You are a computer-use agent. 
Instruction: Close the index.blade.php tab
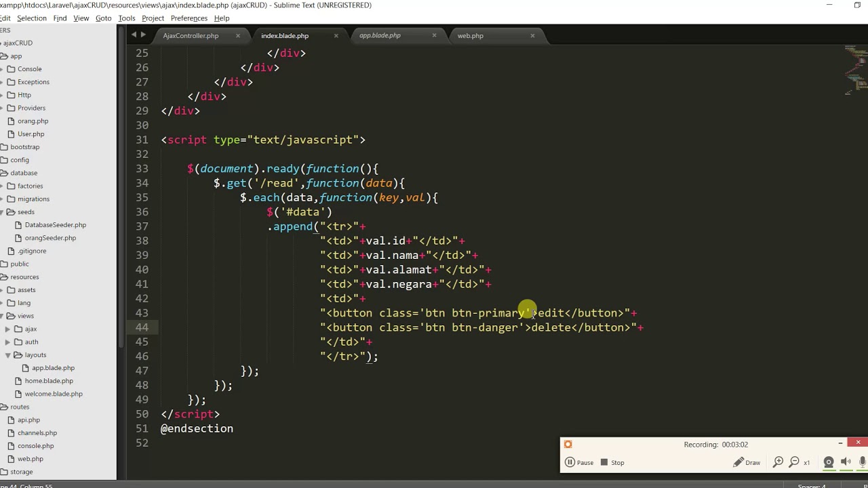point(336,35)
